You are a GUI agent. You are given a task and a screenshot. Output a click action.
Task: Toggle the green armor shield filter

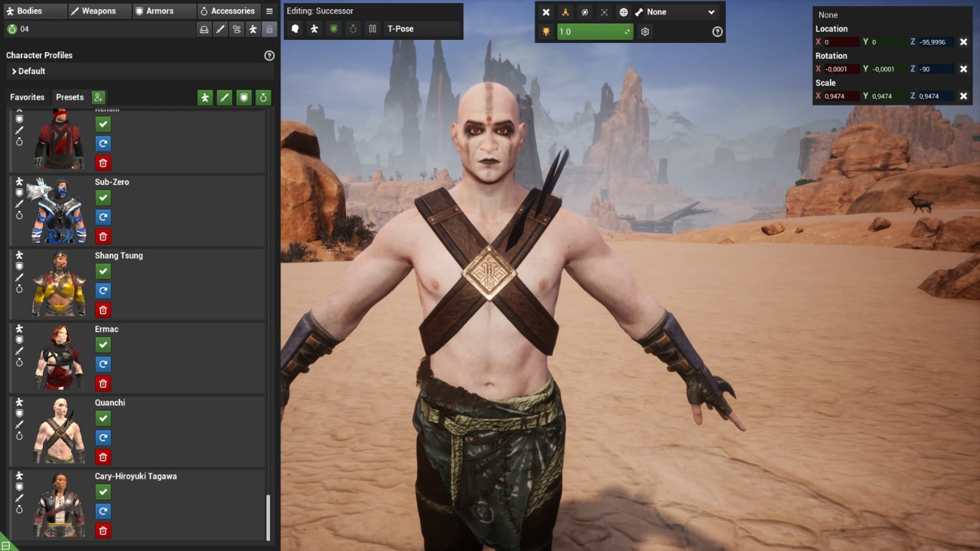point(244,97)
